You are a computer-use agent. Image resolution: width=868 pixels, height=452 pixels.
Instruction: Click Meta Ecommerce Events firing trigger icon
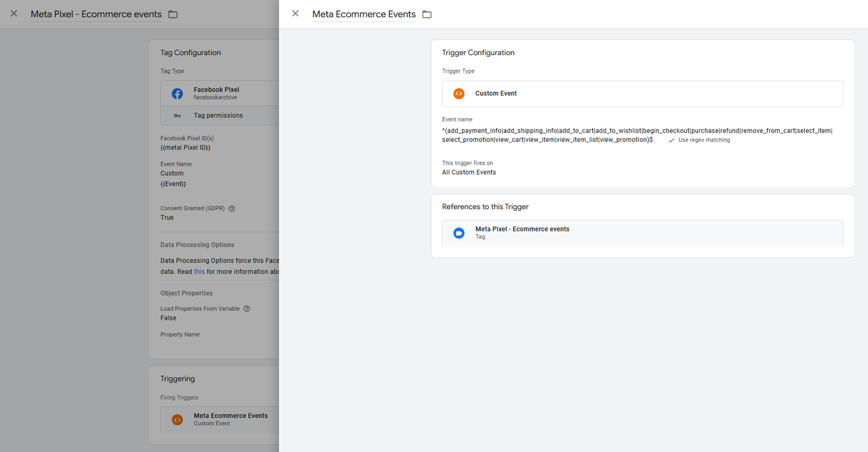(177, 419)
